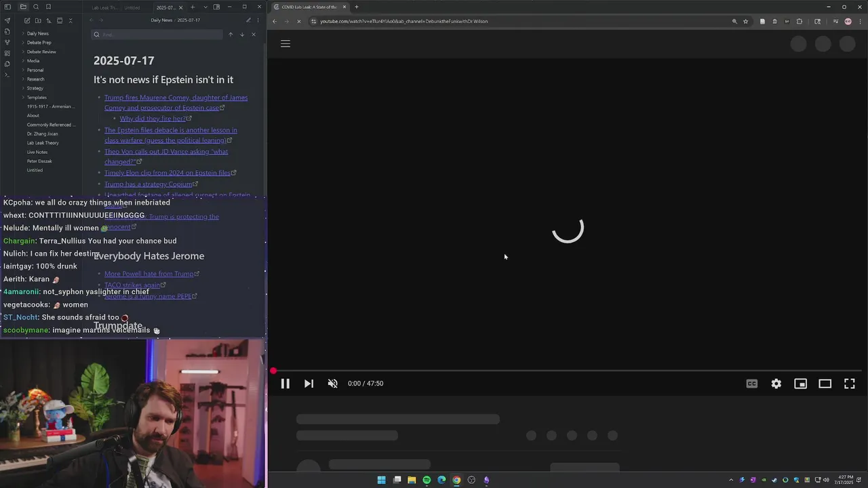Screen dimensions: 868x488
Task: Expand the Strategy folder
Action: [35, 88]
